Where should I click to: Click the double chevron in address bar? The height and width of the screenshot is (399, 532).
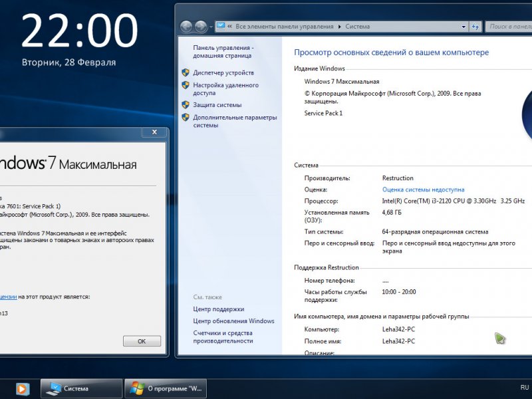coord(229,27)
